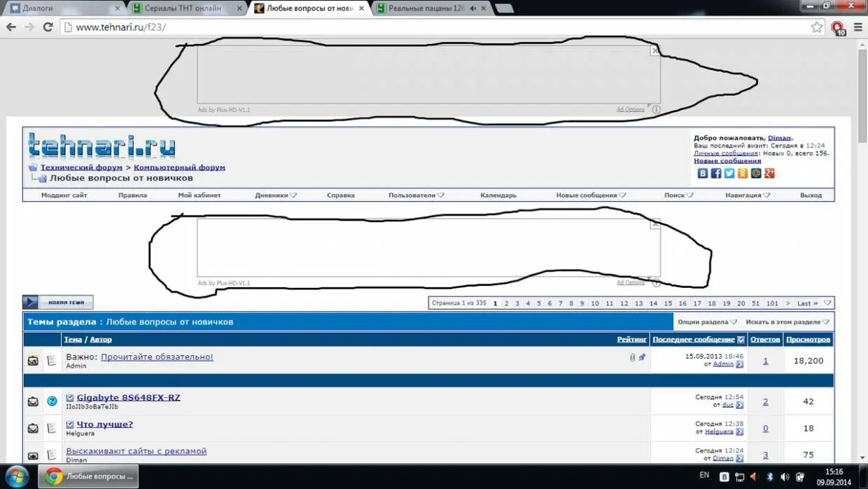Sort the thread list by Рейтинг

point(632,340)
